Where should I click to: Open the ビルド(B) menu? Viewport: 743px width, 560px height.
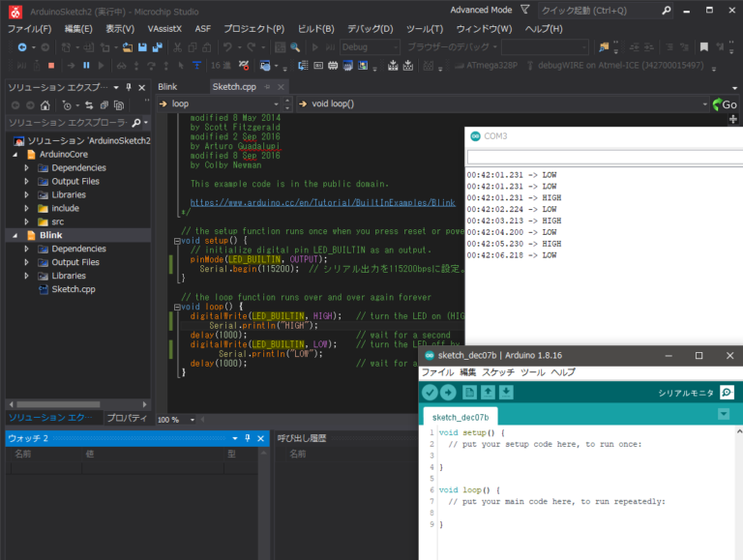pos(315,29)
